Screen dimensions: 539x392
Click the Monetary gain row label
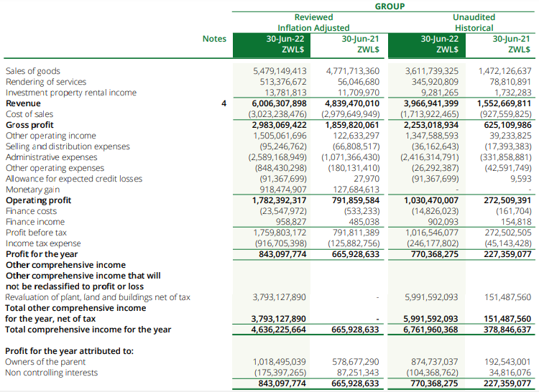click(32, 190)
